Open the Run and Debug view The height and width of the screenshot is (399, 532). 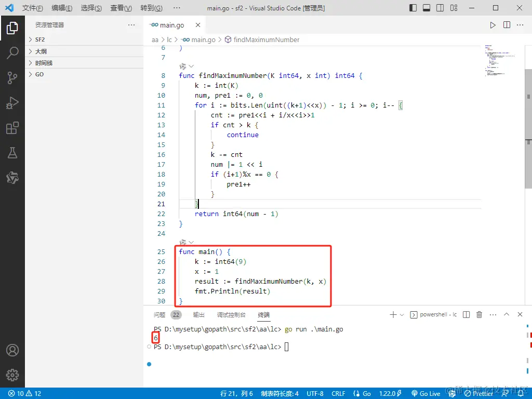12,103
